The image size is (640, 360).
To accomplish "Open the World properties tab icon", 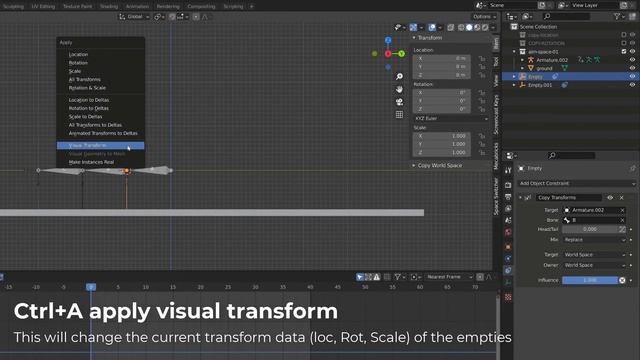I will (508, 232).
